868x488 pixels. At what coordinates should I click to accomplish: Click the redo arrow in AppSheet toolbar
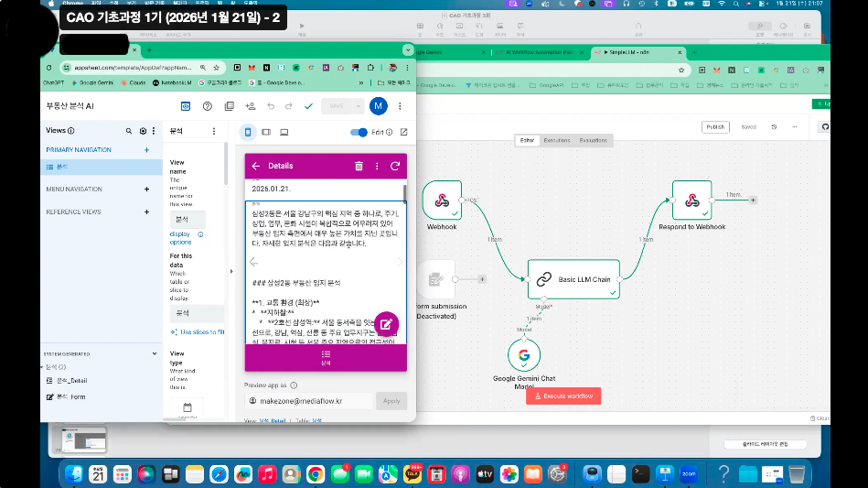[288, 106]
